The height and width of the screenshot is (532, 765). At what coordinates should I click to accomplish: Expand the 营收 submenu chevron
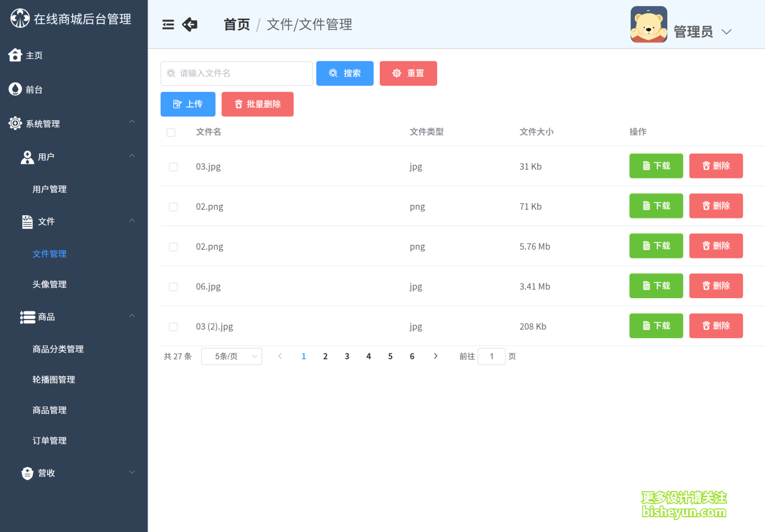tap(132, 472)
